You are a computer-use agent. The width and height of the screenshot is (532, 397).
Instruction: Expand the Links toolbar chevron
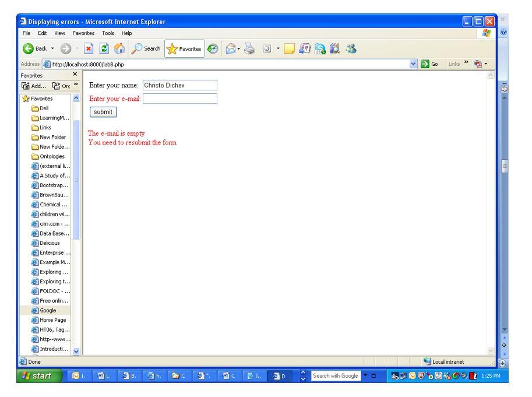466,62
